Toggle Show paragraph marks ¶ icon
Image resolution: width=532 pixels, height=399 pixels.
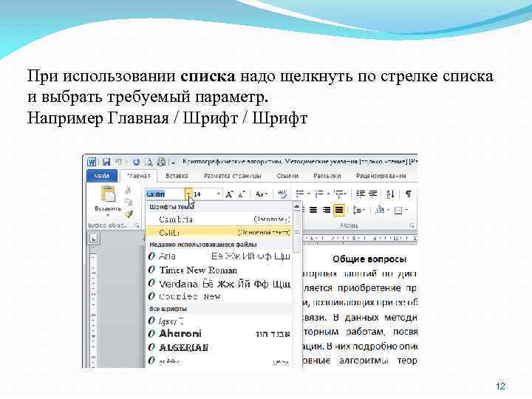pyautogui.click(x=409, y=194)
